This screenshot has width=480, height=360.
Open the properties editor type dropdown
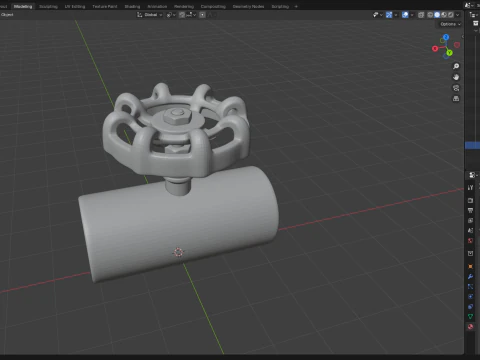point(473,175)
